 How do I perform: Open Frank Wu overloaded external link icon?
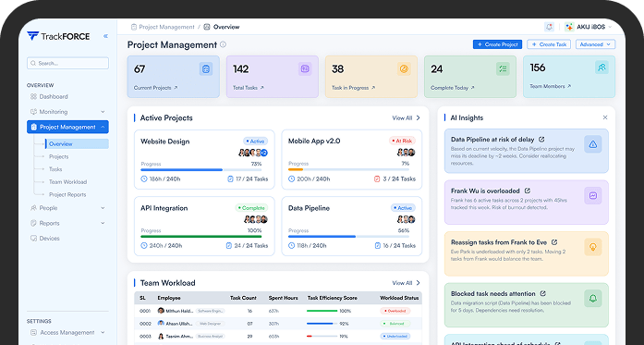[x=528, y=191]
